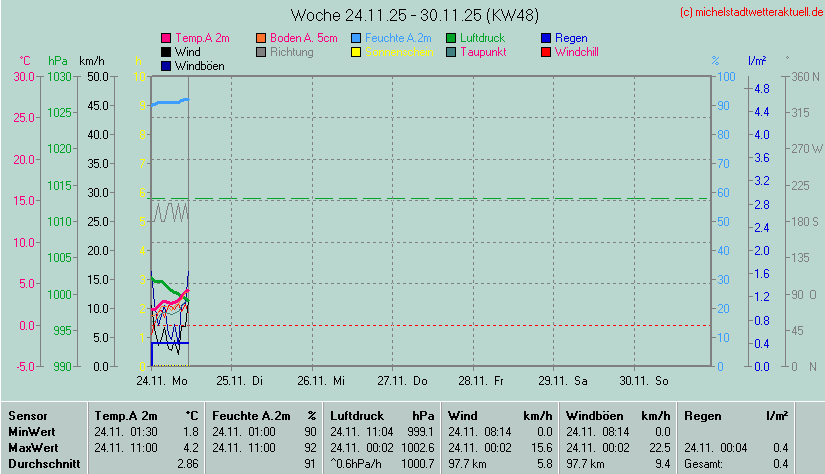Click the 30.11. So date label

(643, 381)
